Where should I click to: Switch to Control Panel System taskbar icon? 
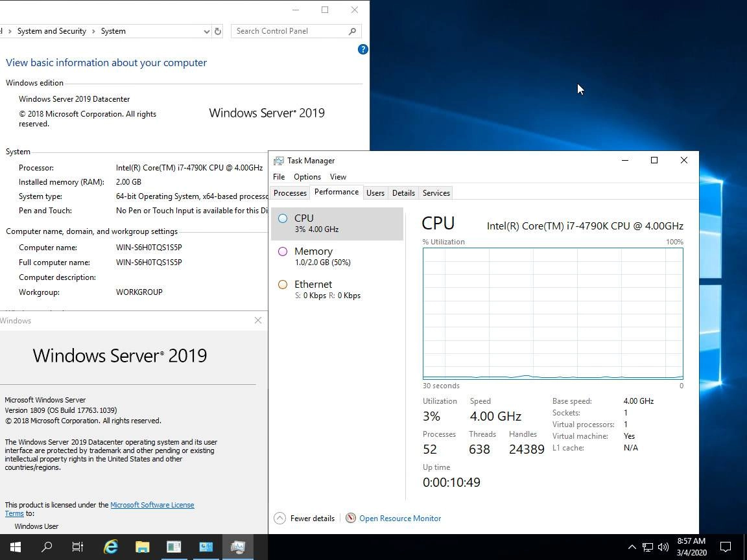[206, 546]
